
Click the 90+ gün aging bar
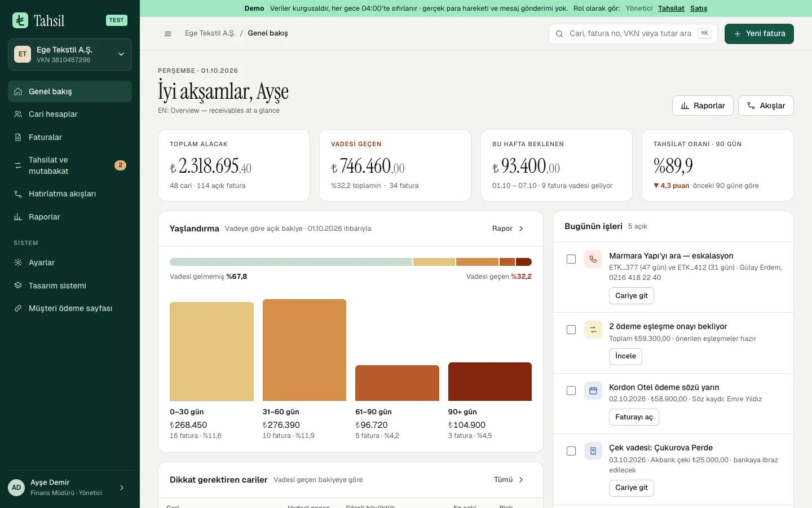point(490,382)
